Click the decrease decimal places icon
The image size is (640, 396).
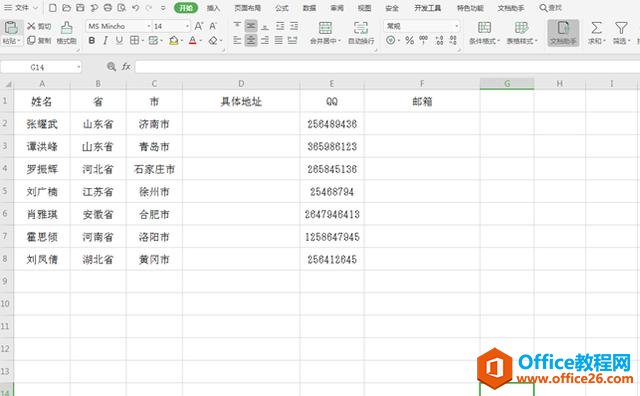453,40
